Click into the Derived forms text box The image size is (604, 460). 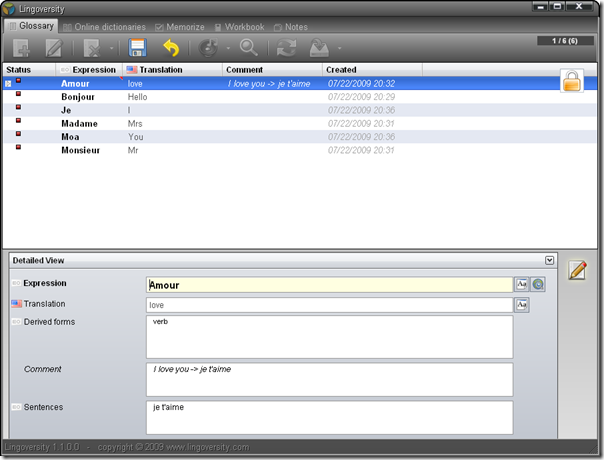click(329, 337)
